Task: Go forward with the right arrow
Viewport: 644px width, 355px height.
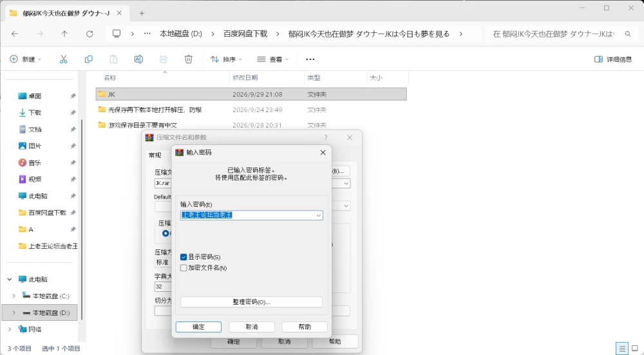Action: [x=40, y=34]
